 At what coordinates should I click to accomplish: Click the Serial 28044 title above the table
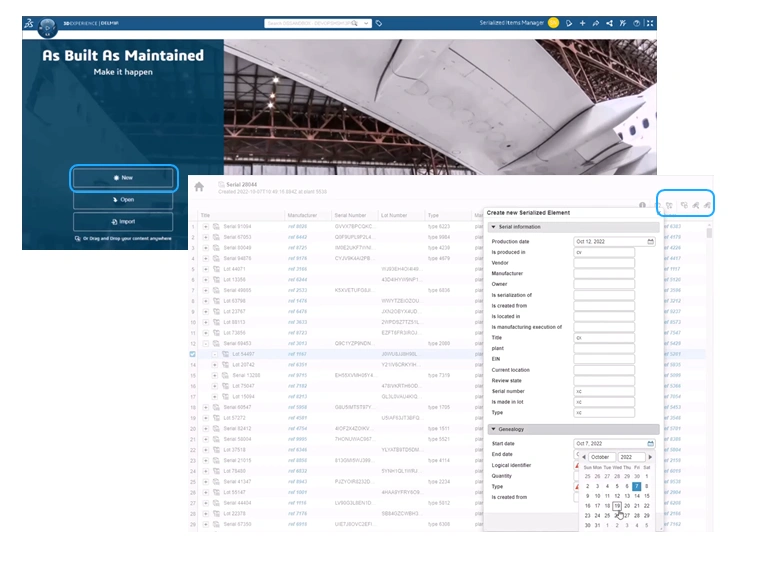coord(241,185)
